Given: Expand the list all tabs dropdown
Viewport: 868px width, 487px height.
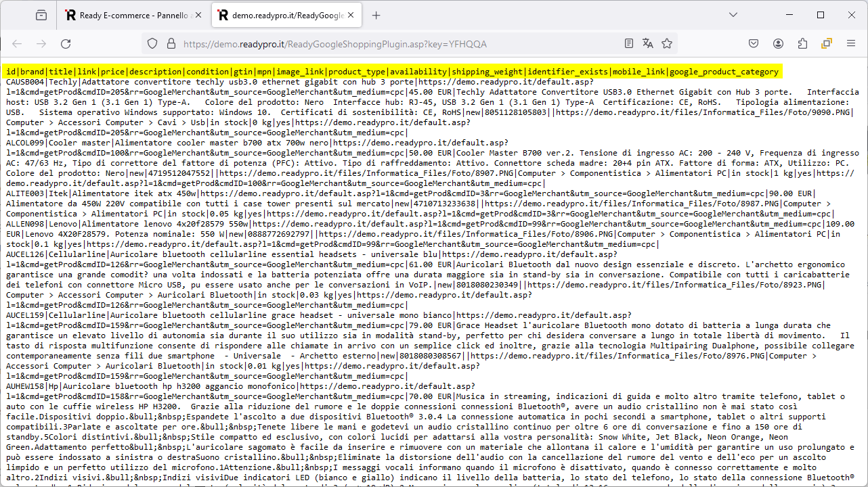Looking at the screenshot, I should 733,15.
